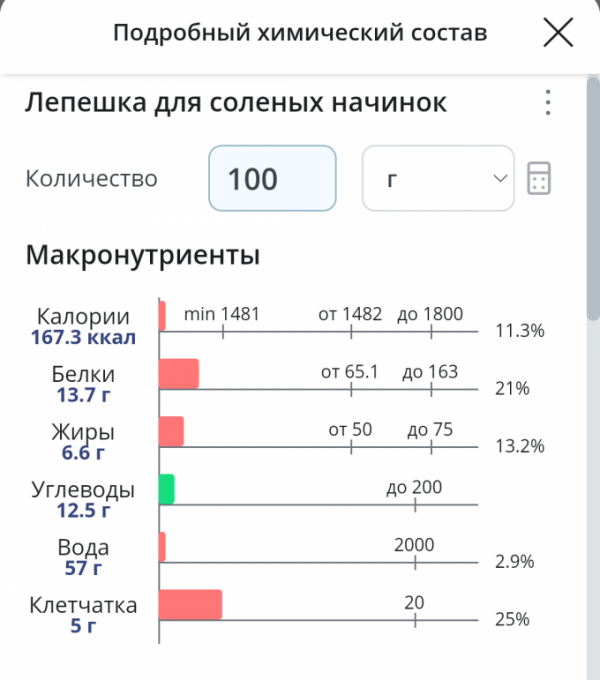
Task: Click the Лепешка для соленых начинок title
Action: 236,103
